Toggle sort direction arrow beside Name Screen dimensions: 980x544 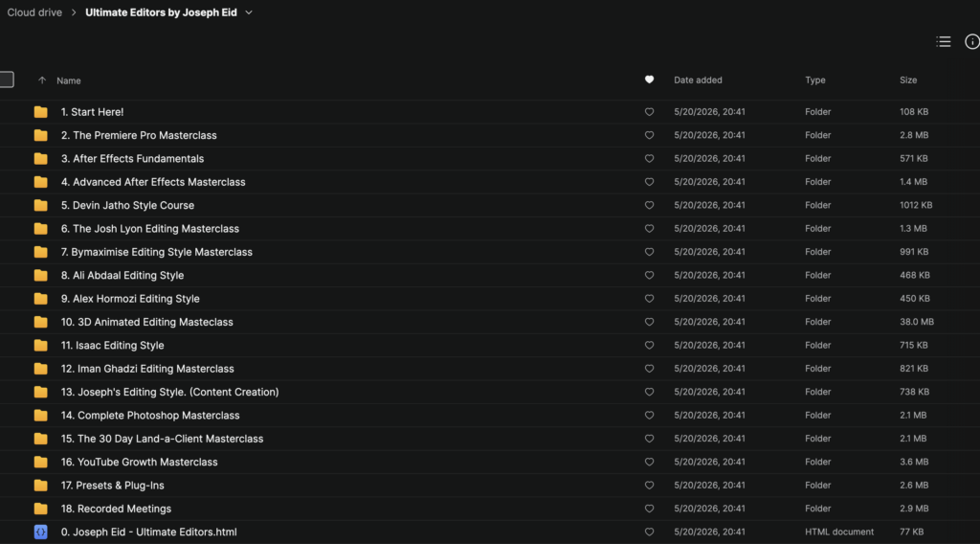click(42, 80)
